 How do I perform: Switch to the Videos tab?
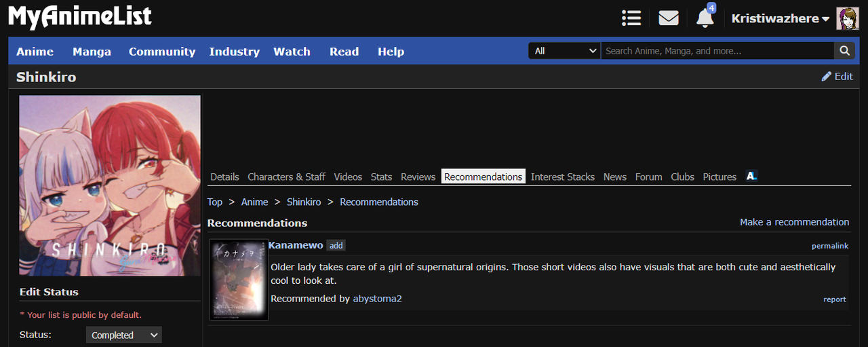[348, 177]
